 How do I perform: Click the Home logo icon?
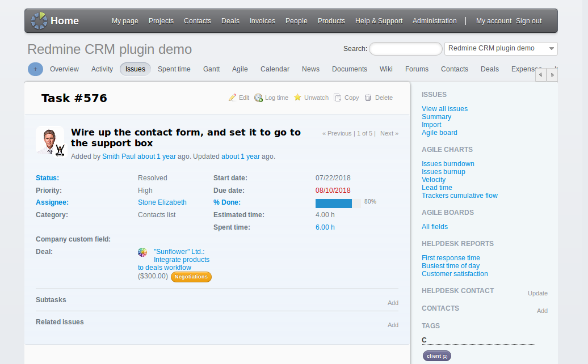click(x=39, y=21)
